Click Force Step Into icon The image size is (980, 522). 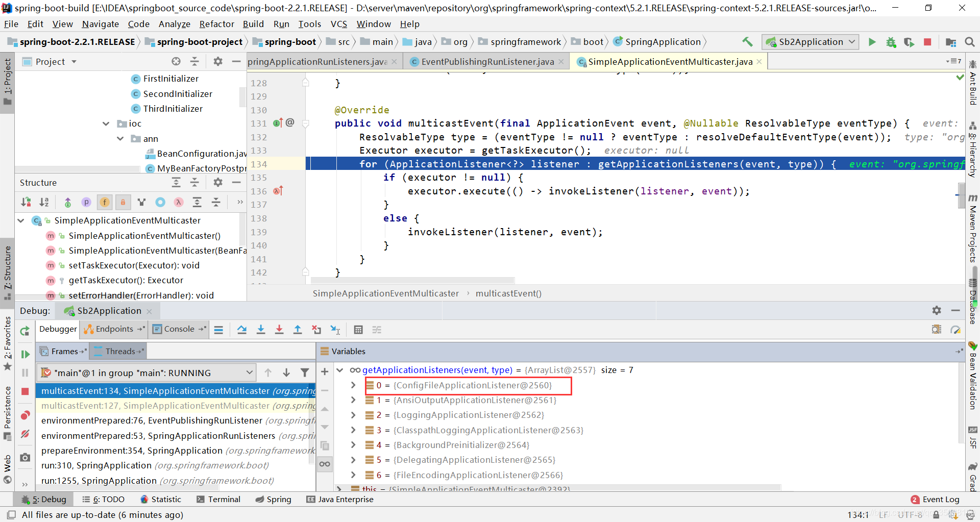[279, 330]
